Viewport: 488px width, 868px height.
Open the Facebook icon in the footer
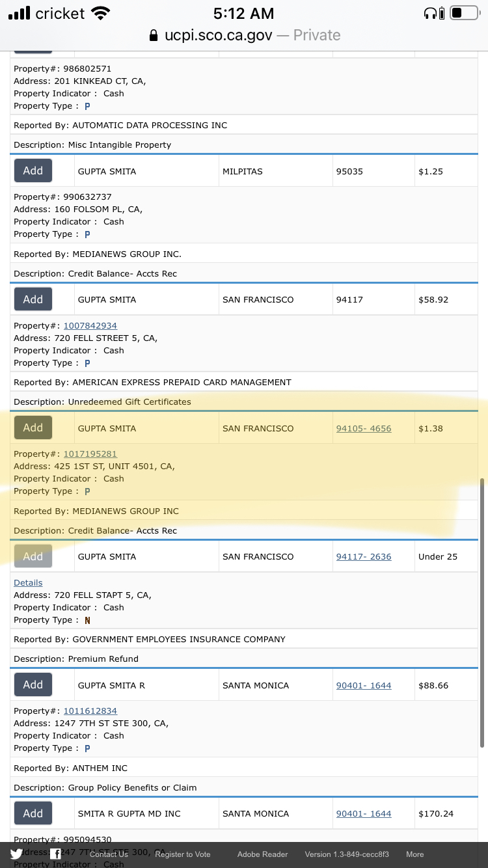coord(56,854)
